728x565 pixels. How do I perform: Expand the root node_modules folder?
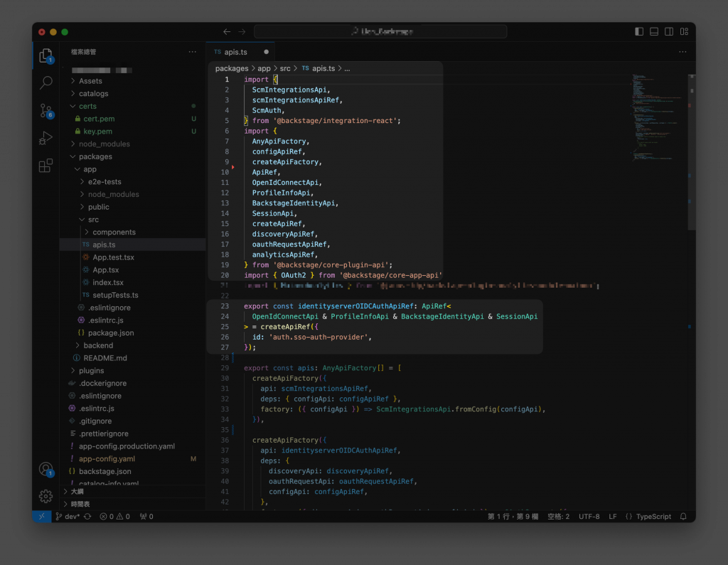[x=133, y=144]
